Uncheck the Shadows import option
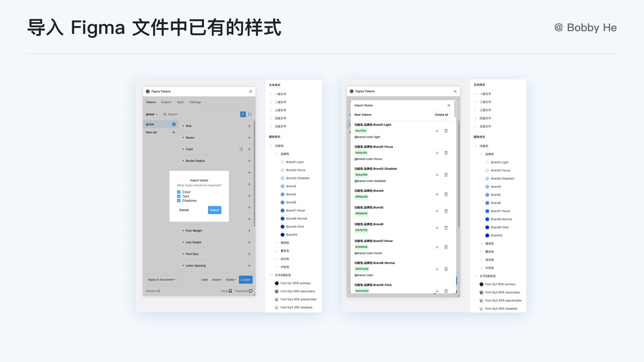This screenshot has width=644, height=362. coord(178,200)
